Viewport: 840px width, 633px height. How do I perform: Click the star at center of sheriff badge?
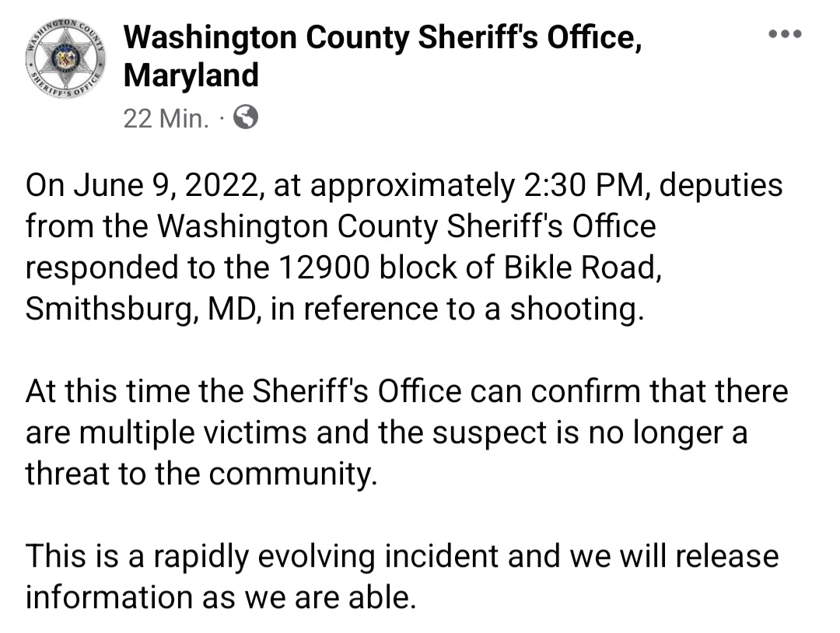(66, 58)
